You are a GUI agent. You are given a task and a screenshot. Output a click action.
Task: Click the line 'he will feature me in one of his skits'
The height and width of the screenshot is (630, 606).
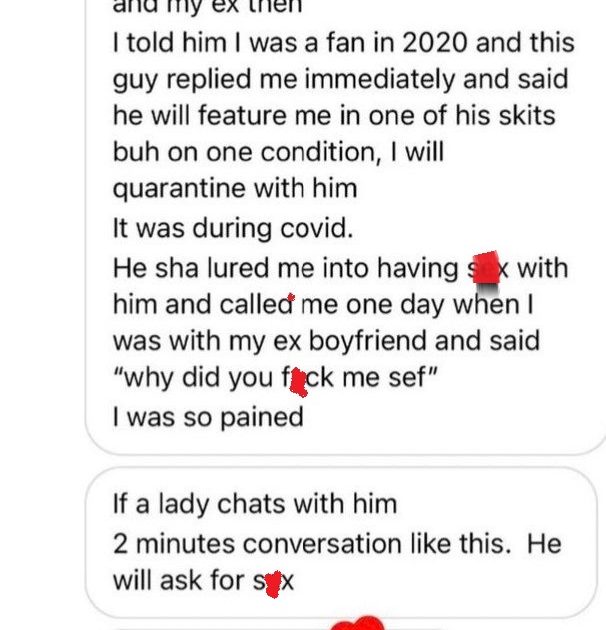(x=334, y=116)
